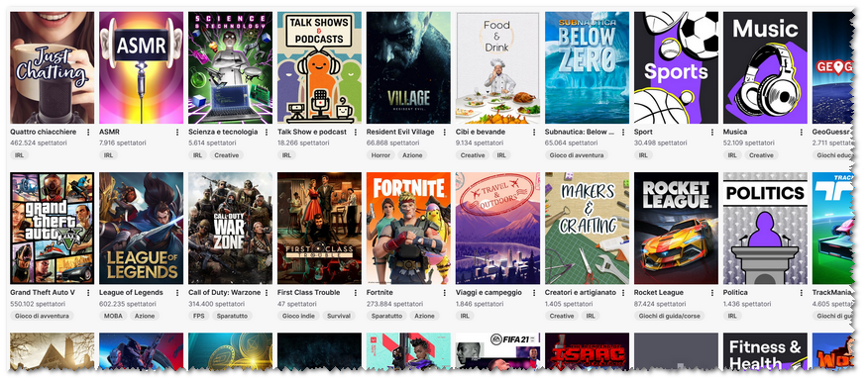This screenshot has width=868, height=384.
Task: Open three-dot menu for Cibi e bevande
Action: pyautogui.click(x=534, y=132)
